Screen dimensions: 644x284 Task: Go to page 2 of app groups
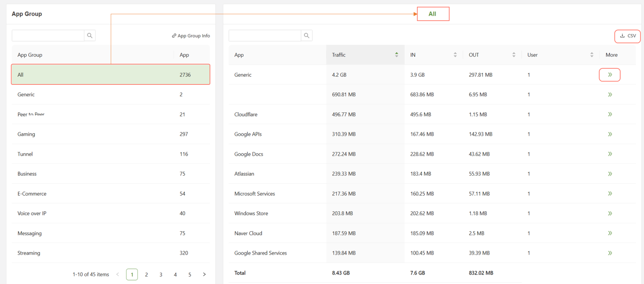[x=146, y=274]
